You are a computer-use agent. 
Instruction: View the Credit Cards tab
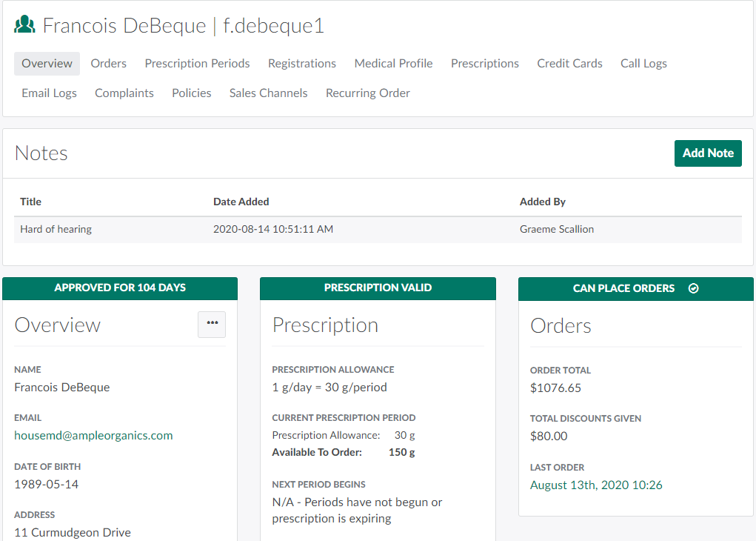point(569,64)
